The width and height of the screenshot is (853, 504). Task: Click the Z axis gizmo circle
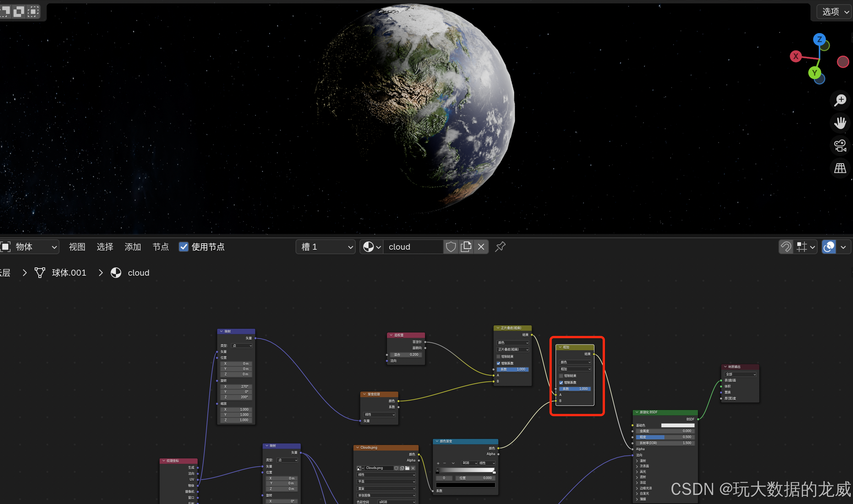tap(819, 39)
